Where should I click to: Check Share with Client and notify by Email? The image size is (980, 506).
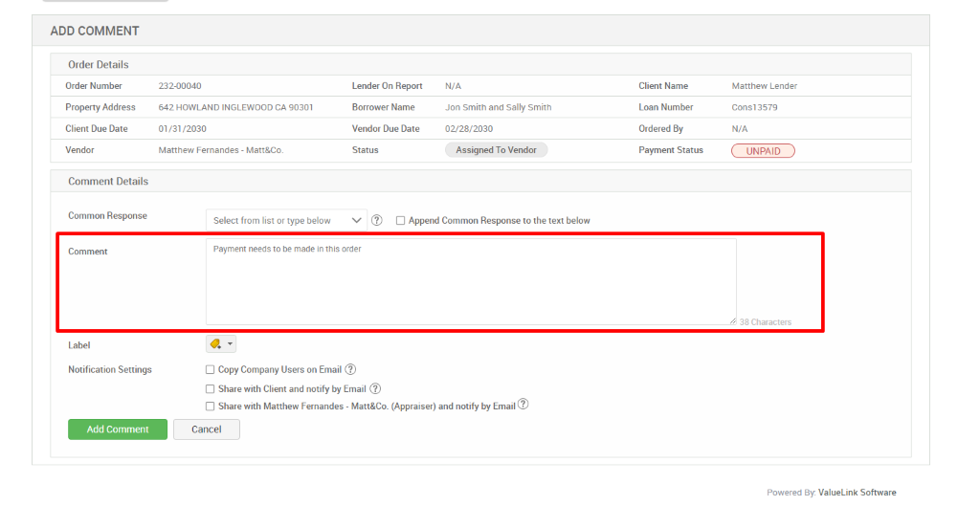point(210,389)
